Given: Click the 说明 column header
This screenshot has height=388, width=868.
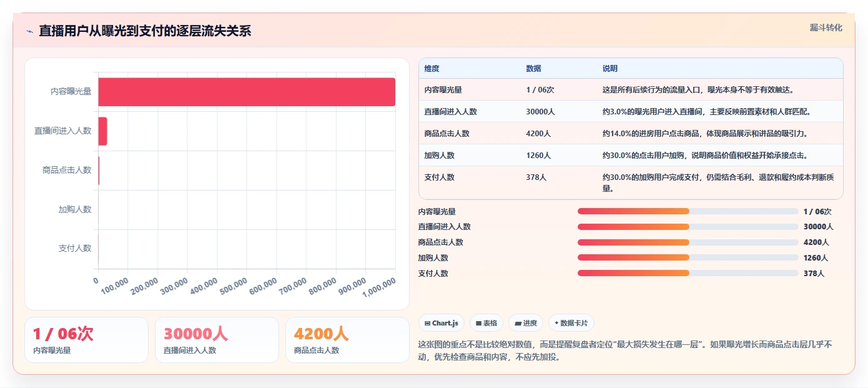Looking at the screenshot, I should 610,69.
